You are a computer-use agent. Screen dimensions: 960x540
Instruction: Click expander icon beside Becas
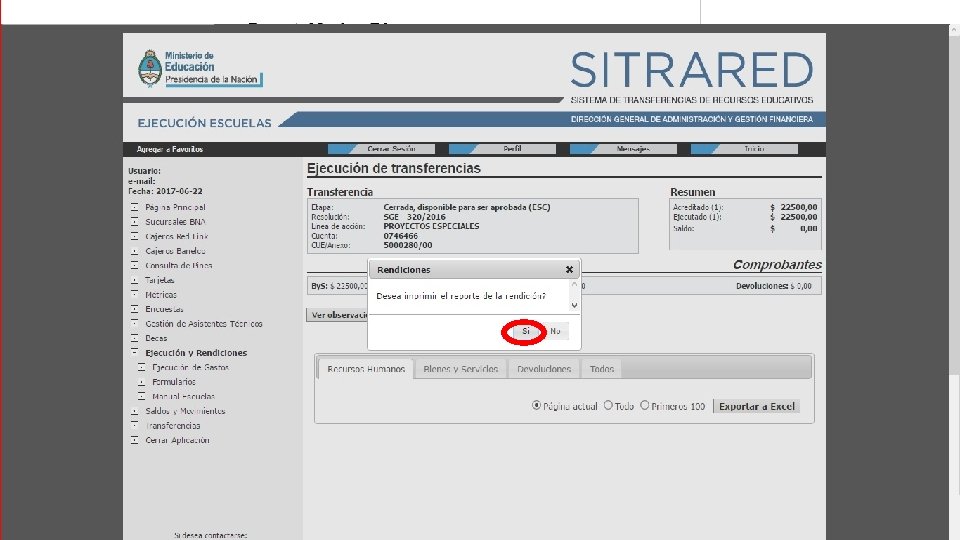coord(134,338)
